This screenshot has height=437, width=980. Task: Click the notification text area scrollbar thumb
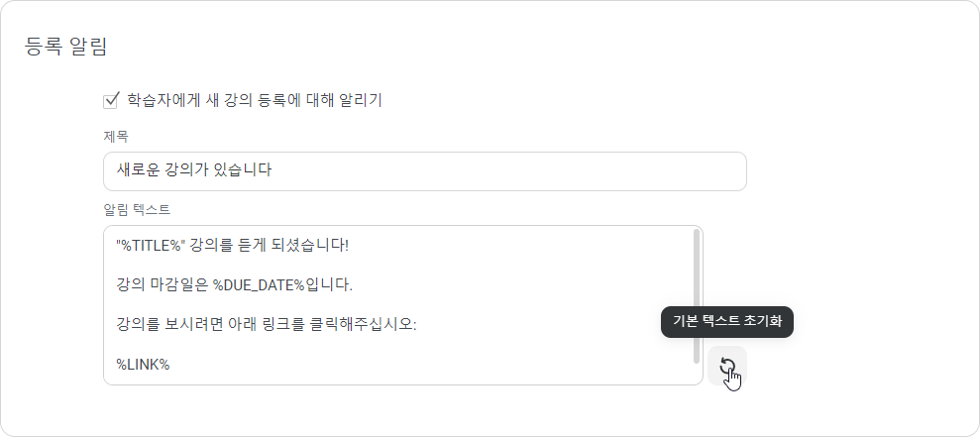pos(697,295)
